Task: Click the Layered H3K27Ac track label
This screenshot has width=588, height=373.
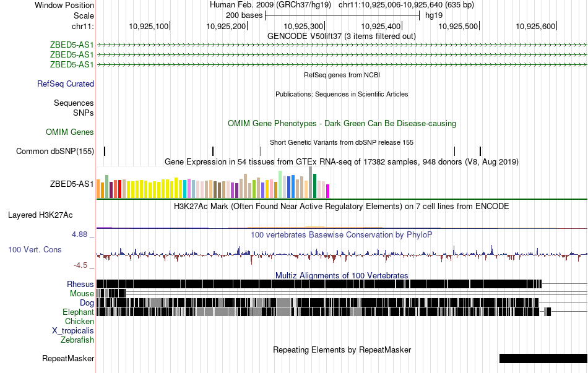Action: tap(40, 215)
